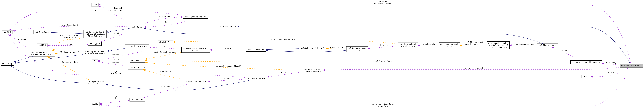The width and height of the screenshot is (644, 108).
Task: Click the ns3::ObjectBase node
Action: tap(42, 32)
